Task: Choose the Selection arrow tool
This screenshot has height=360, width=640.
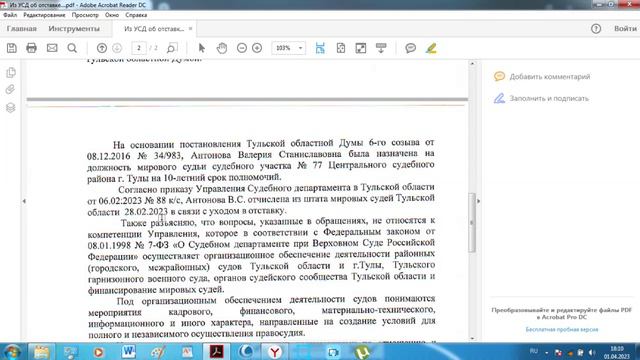Action: tap(201, 48)
